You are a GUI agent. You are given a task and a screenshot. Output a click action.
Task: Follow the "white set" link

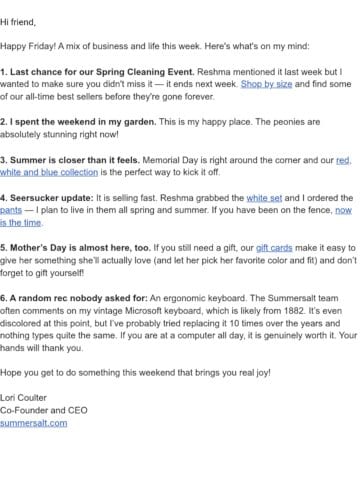(x=264, y=198)
